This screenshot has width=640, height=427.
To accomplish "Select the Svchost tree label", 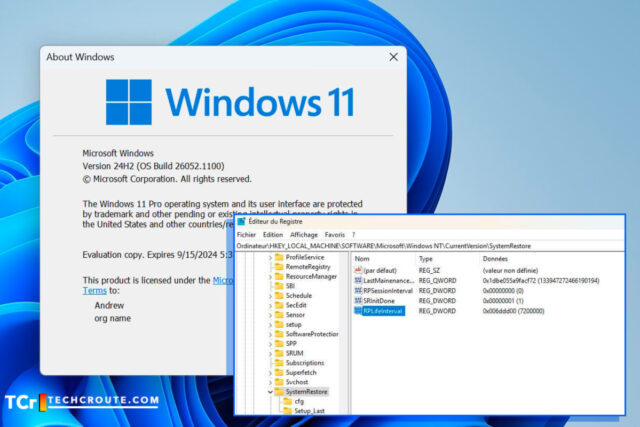I will (297, 382).
